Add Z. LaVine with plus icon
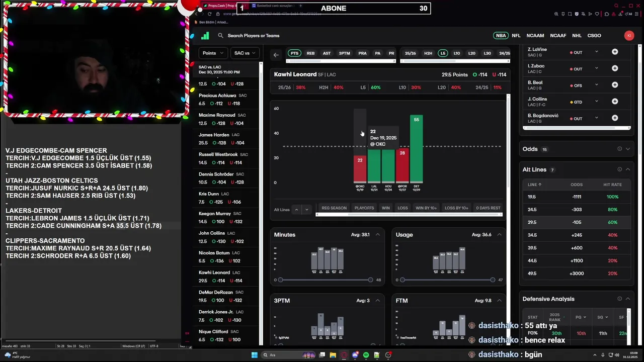The image size is (644, 362). [615, 52]
